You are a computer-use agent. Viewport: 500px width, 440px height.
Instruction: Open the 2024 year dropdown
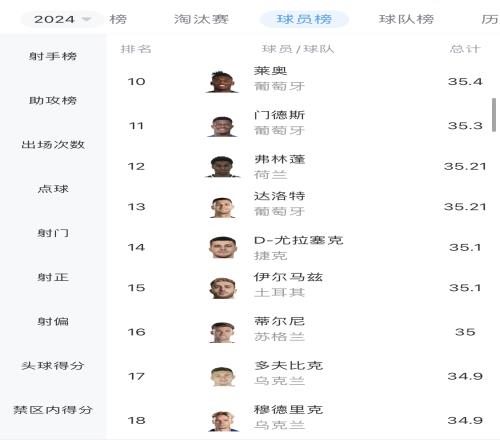(x=62, y=19)
